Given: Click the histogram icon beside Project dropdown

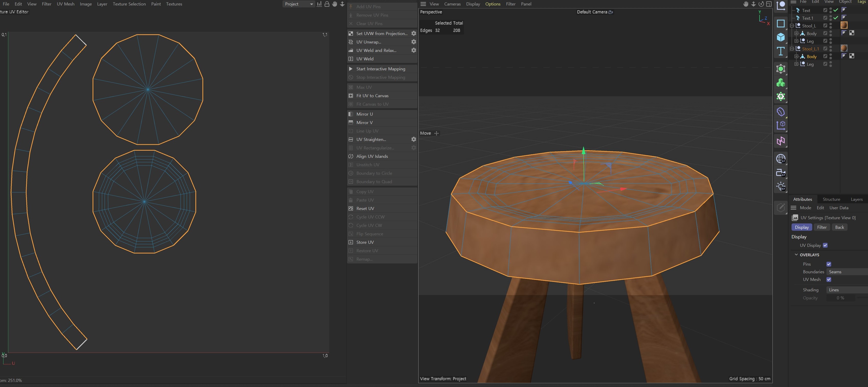Looking at the screenshot, I should (x=319, y=4).
